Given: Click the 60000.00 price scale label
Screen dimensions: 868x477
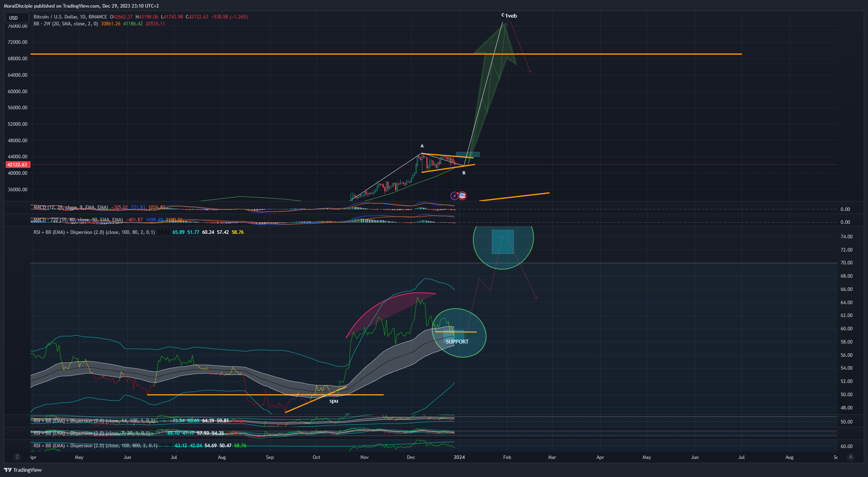Looking at the screenshot, I should click(18, 92).
